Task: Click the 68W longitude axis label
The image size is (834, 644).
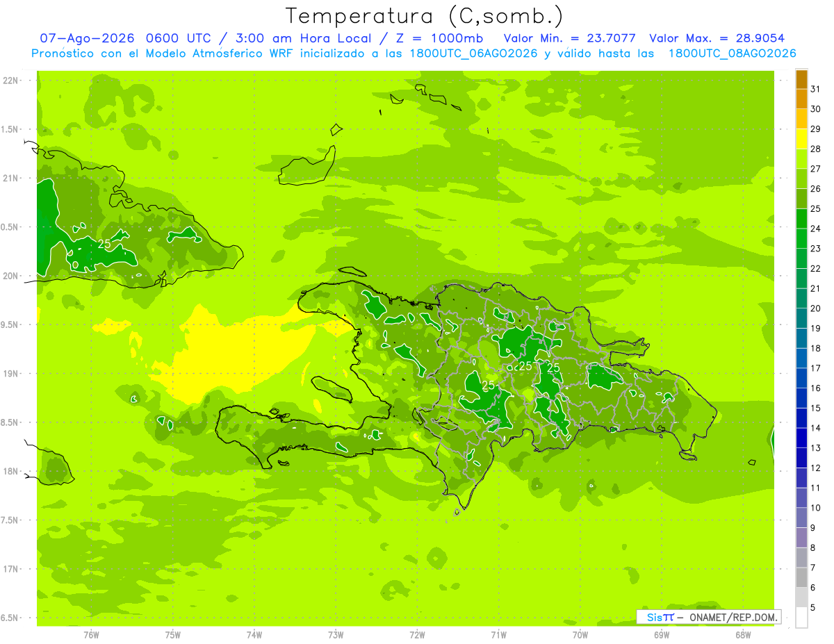Action: point(743,635)
